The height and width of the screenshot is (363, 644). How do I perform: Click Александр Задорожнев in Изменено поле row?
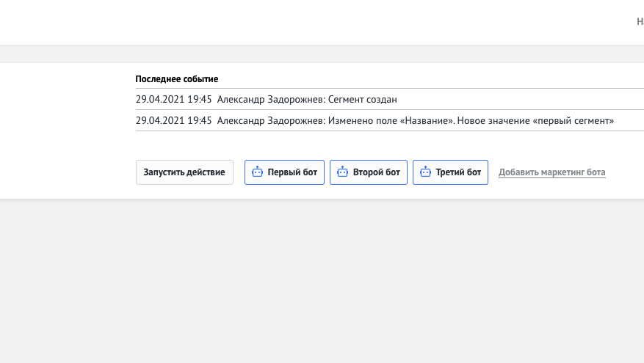click(x=271, y=120)
